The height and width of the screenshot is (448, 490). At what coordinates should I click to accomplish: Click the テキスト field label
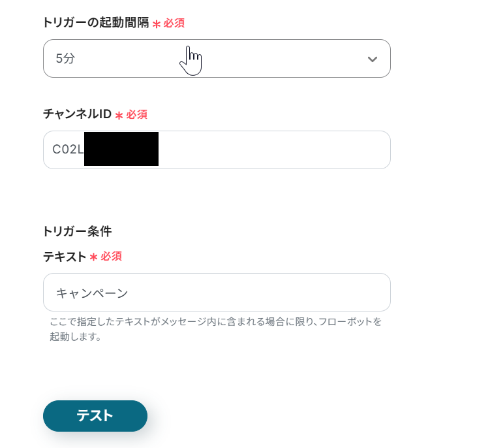click(65, 257)
